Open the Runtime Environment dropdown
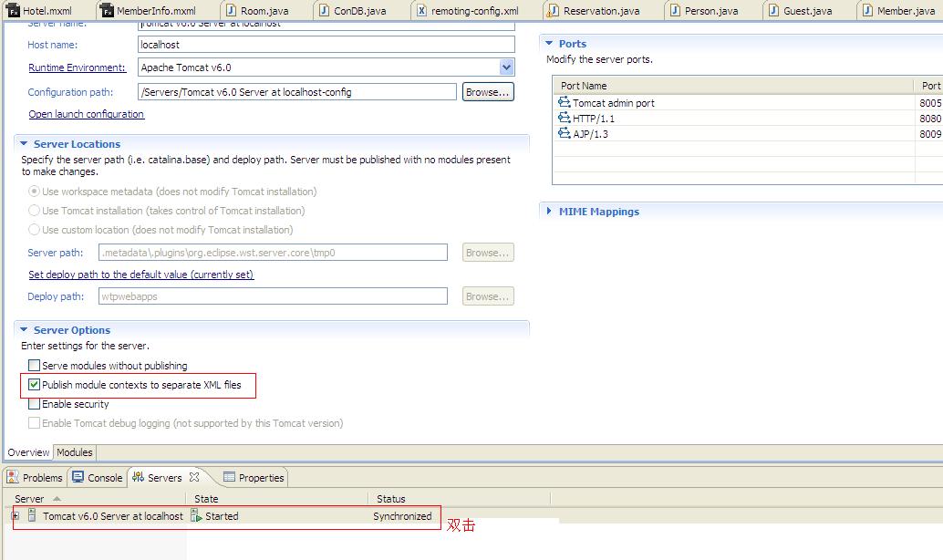Screen dimensions: 943x560 click(x=506, y=67)
